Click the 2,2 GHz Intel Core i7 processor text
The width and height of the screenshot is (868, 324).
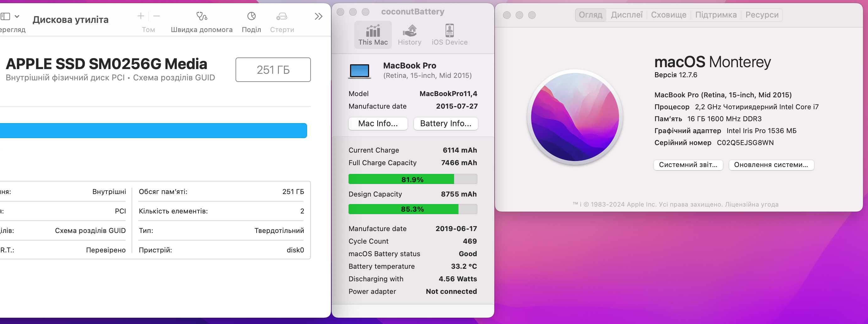[x=757, y=107]
